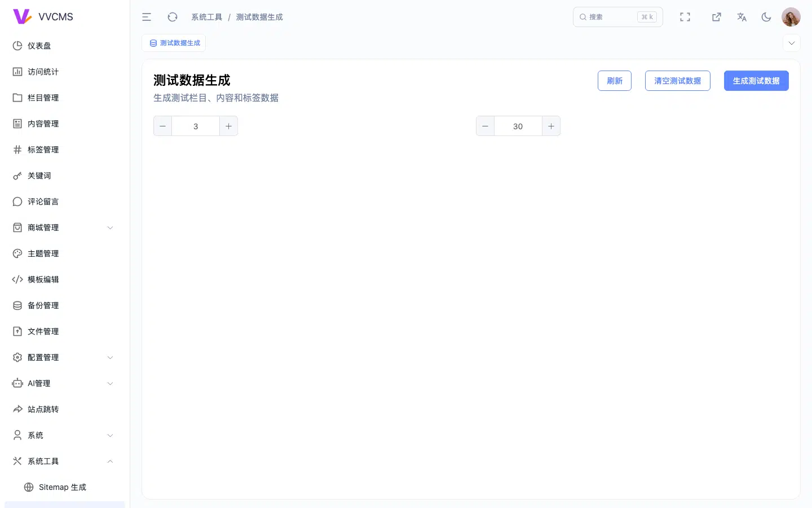Screen dimensions: 812x508
Task: Click the VVCMS logo
Action: [43, 16]
